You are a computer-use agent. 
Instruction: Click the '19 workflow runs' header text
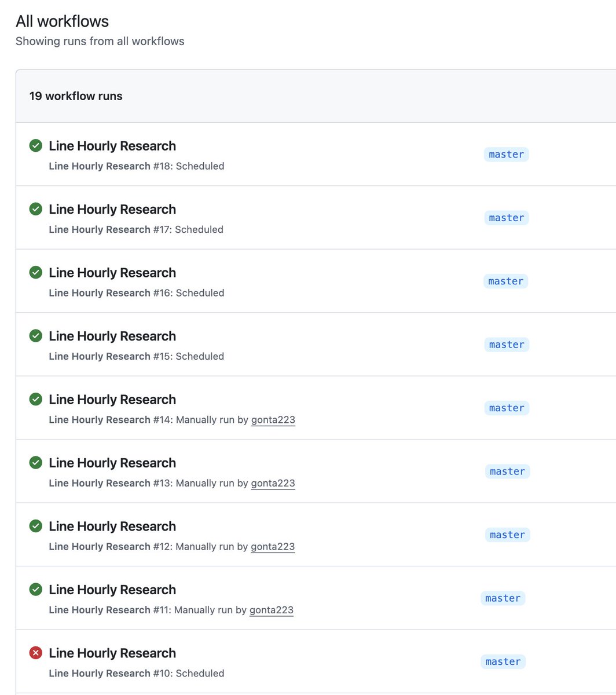pyautogui.click(x=76, y=96)
